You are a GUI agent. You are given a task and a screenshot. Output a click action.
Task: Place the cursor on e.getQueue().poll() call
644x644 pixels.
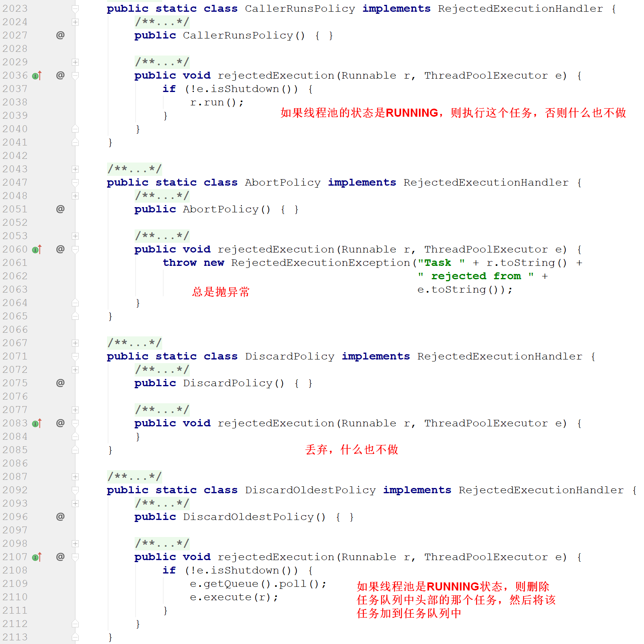(258, 584)
